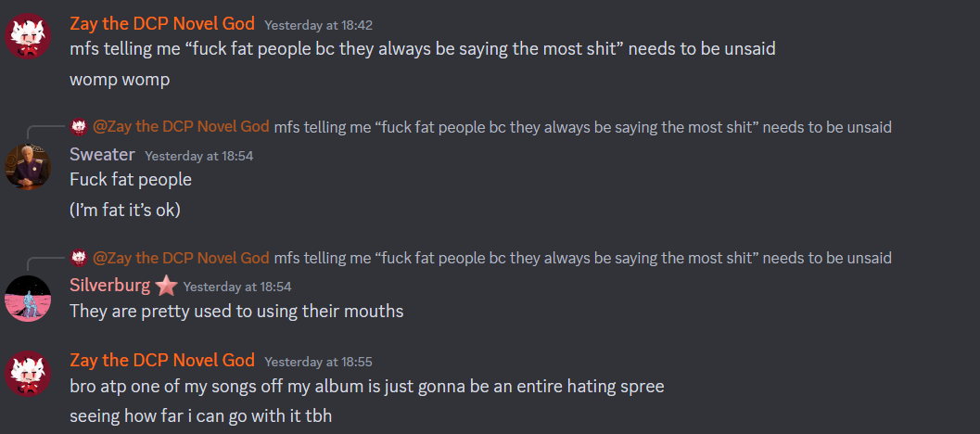Click Silverburg's pink avatar image
This screenshot has width=980, height=434.
28,299
